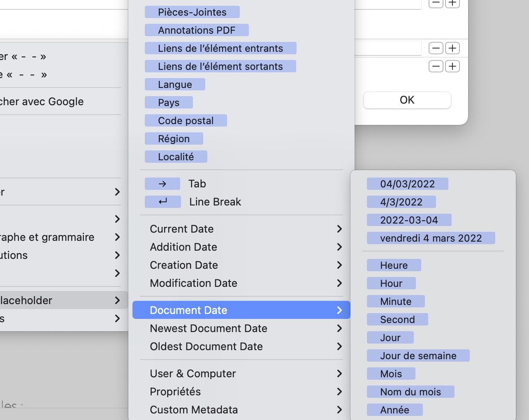Insert the Tab arrow placeholder
Screen dimensions: 529x420
162,184
